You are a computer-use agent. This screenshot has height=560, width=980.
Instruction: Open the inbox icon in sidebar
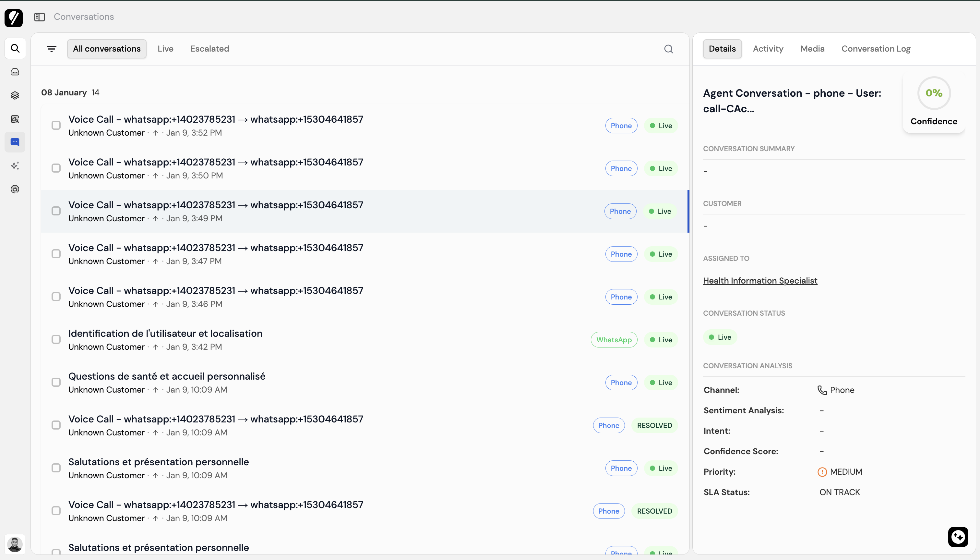[x=15, y=72]
